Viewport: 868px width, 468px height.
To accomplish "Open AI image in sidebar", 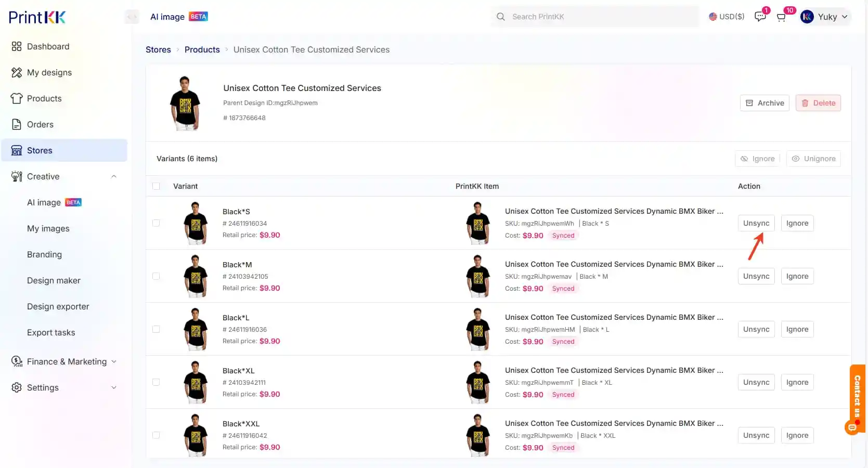I will coord(54,202).
